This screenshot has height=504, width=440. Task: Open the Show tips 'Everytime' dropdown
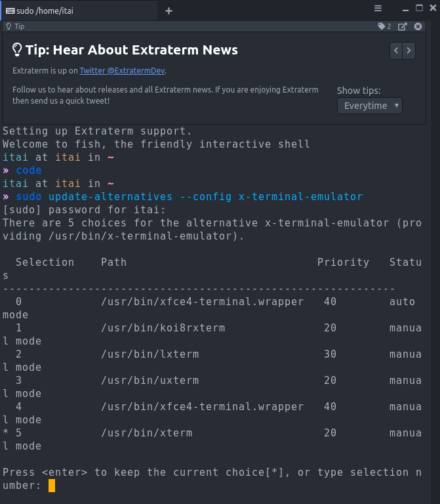tap(370, 106)
